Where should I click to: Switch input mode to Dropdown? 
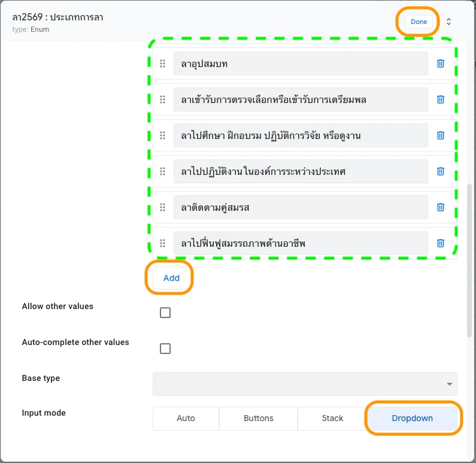tap(412, 418)
